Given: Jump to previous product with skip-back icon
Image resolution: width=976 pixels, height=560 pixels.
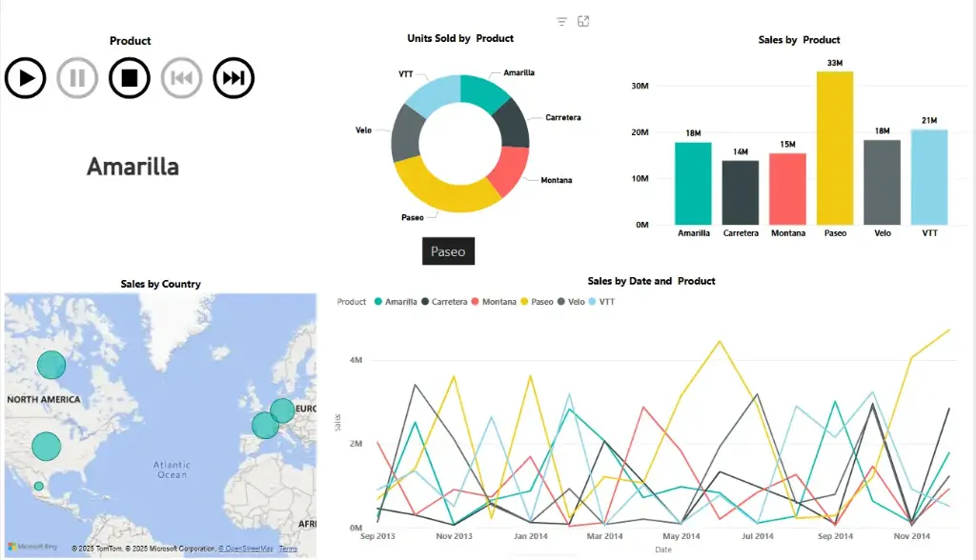Looking at the screenshot, I should click(181, 78).
